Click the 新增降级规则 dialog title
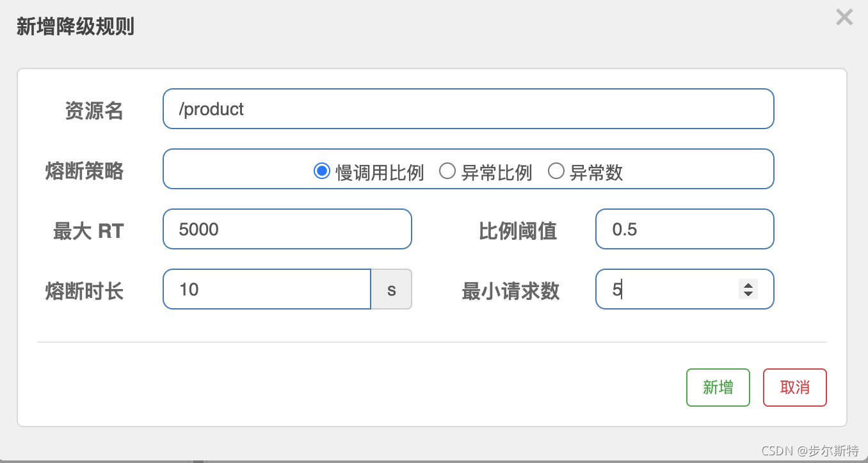The width and height of the screenshot is (868, 463). (x=75, y=27)
